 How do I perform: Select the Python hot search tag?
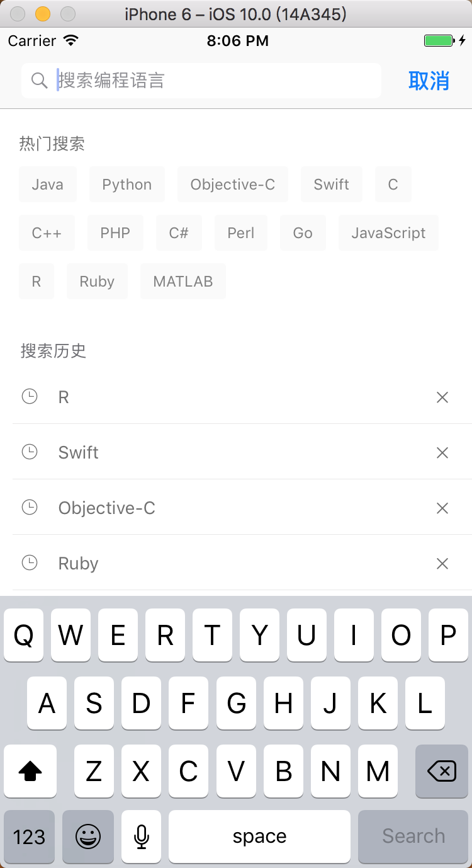coord(127,185)
